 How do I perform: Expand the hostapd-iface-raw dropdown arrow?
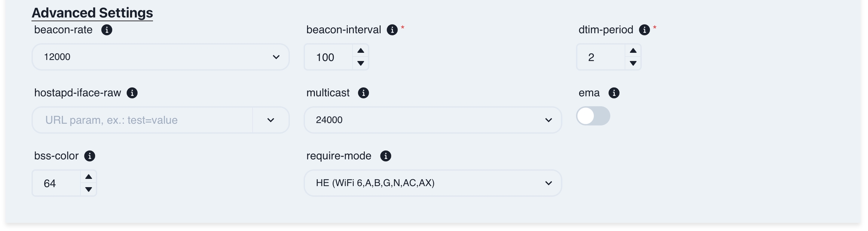click(270, 120)
